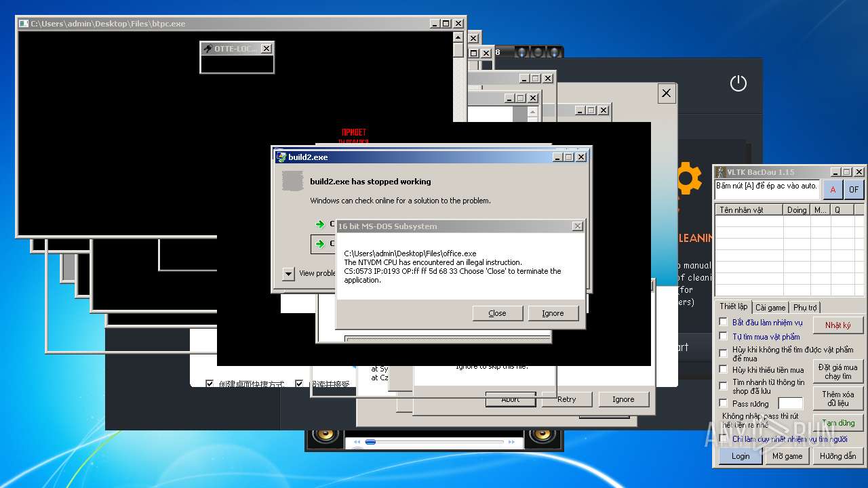Expand View problem details in build2.exe dialog

pos(288,274)
